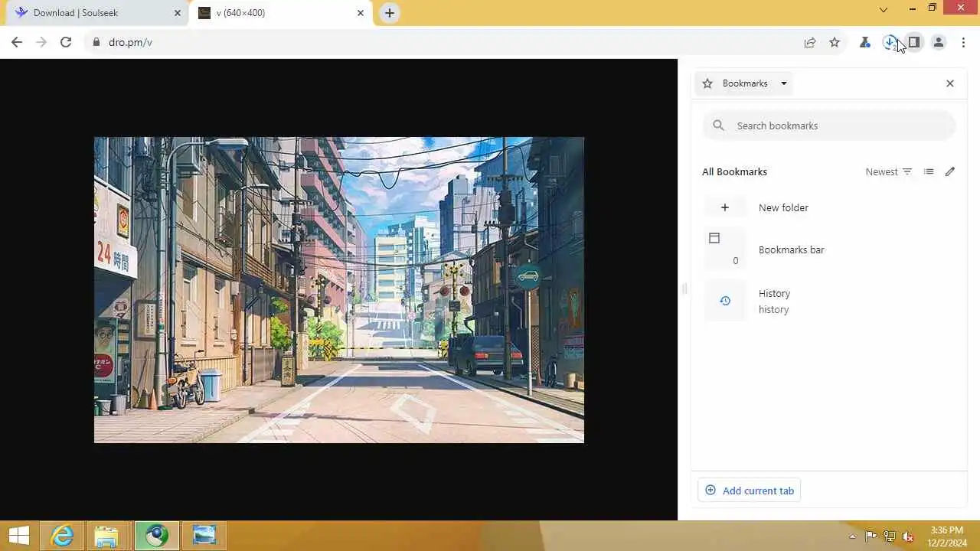Screen dimensions: 980x551
Task: Click the anime street image
Action: click(339, 290)
